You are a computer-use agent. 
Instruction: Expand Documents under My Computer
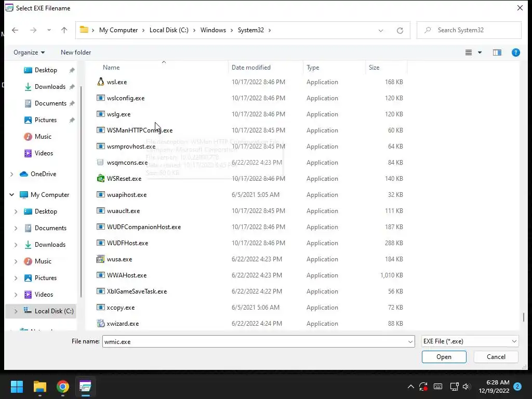click(16, 228)
